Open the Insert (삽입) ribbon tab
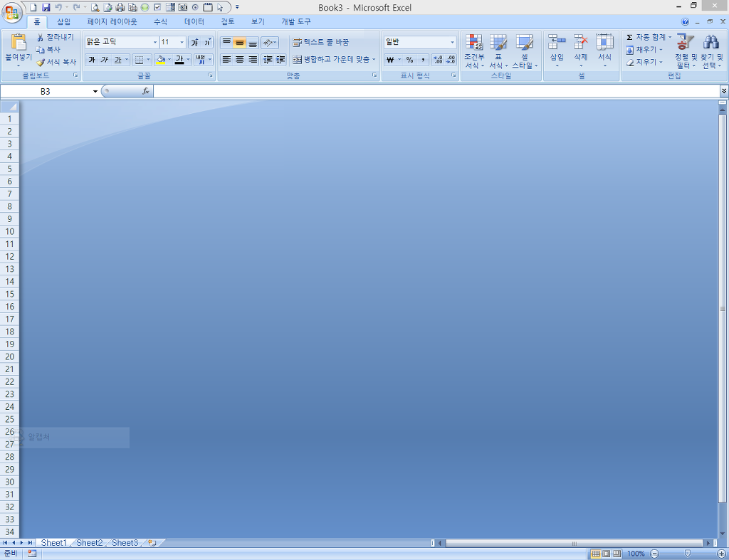This screenshot has height=560, width=729. [63, 21]
